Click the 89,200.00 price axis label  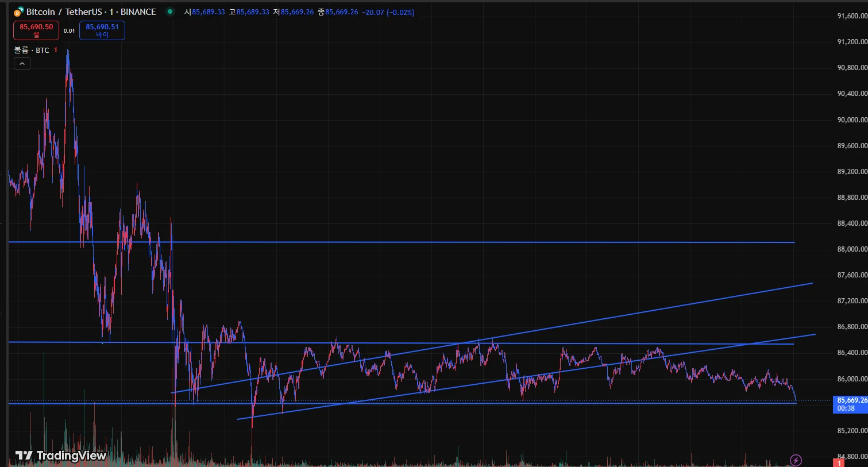click(852, 172)
